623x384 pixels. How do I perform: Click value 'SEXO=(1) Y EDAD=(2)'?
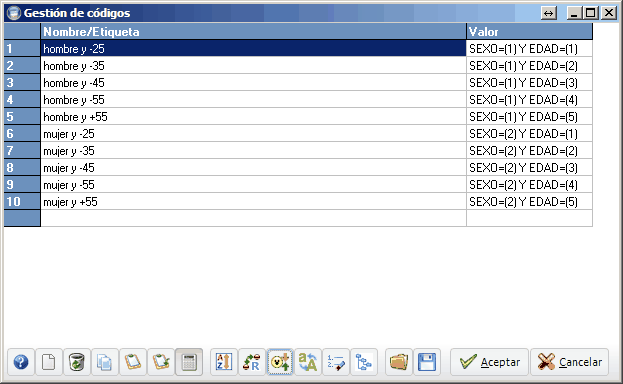529,66
